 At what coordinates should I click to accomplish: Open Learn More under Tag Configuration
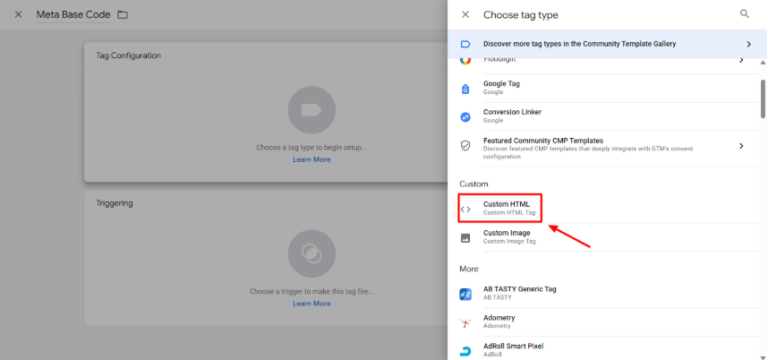pos(312,160)
